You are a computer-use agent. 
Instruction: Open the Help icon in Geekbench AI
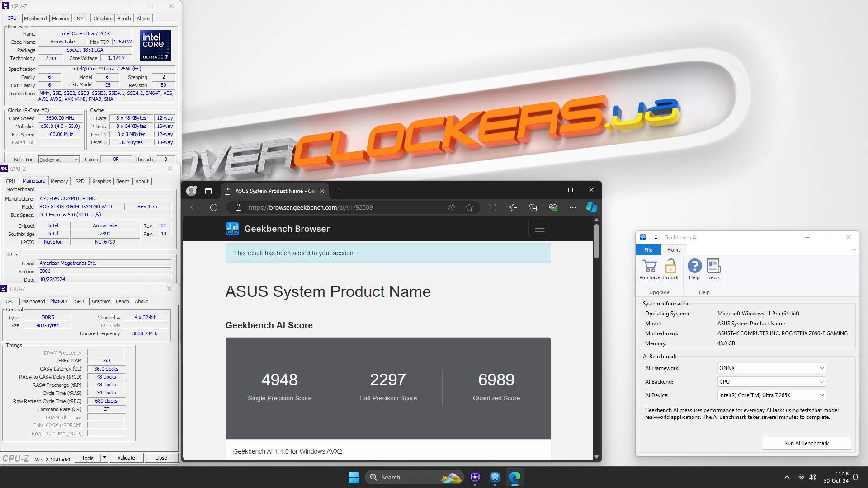(694, 266)
